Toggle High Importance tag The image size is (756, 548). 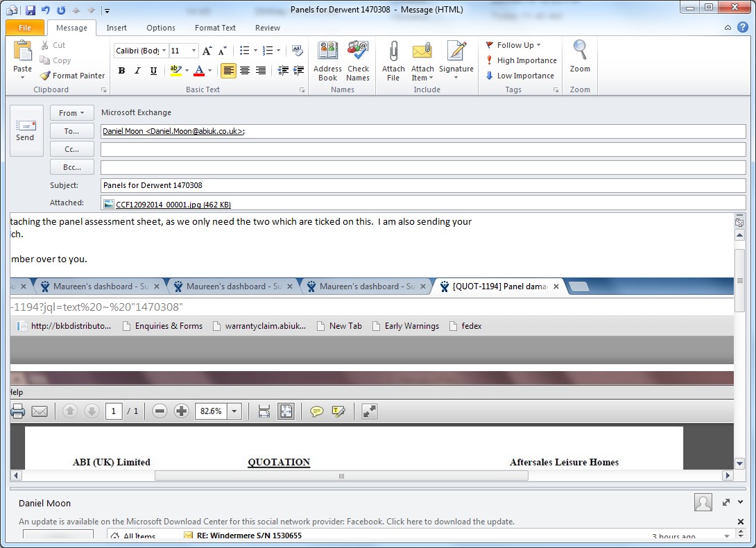tap(521, 60)
